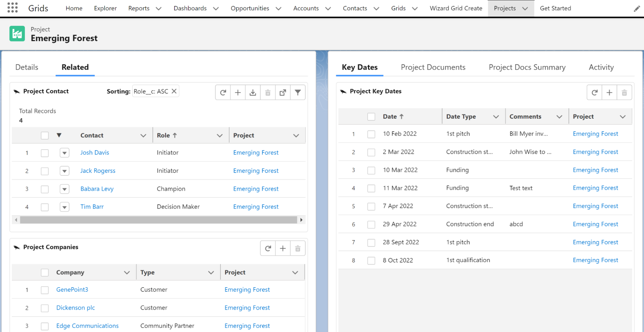Click Project Companies delete trash icon
This screenshot has width=644, height=332.
click(x=298, y=248)
